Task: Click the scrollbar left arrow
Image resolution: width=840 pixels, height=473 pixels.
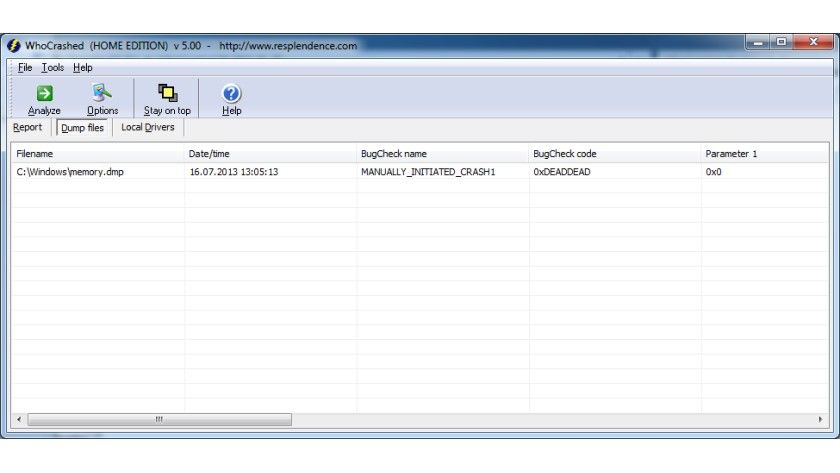Action: [19, 419]
